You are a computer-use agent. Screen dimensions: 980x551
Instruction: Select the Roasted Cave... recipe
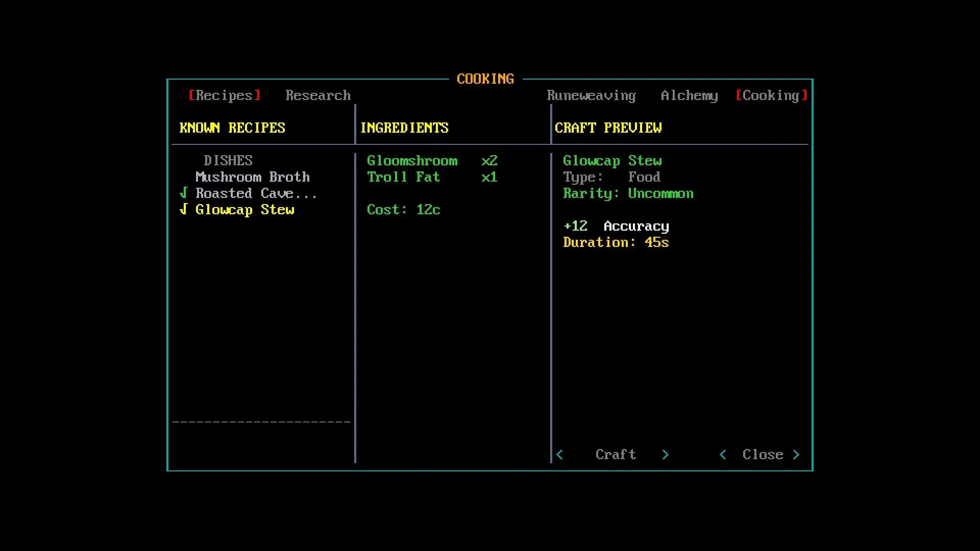tap(256, 193)
